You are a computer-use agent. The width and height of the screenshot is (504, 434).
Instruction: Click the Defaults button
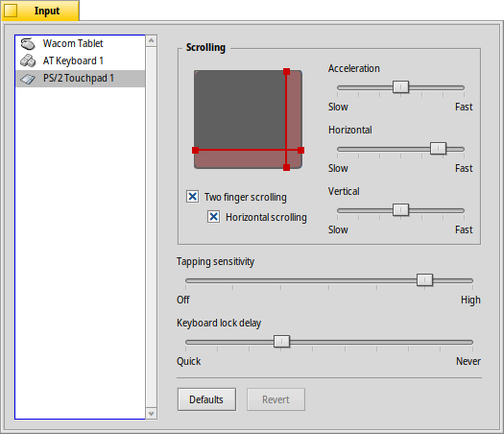(206, 399)
